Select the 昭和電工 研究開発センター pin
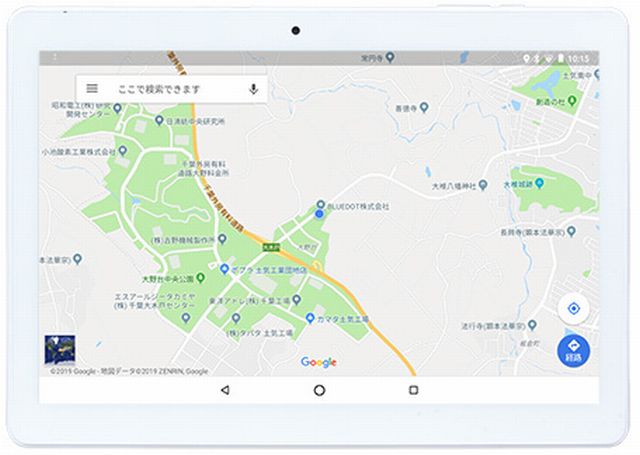 (x=117, y=108)
